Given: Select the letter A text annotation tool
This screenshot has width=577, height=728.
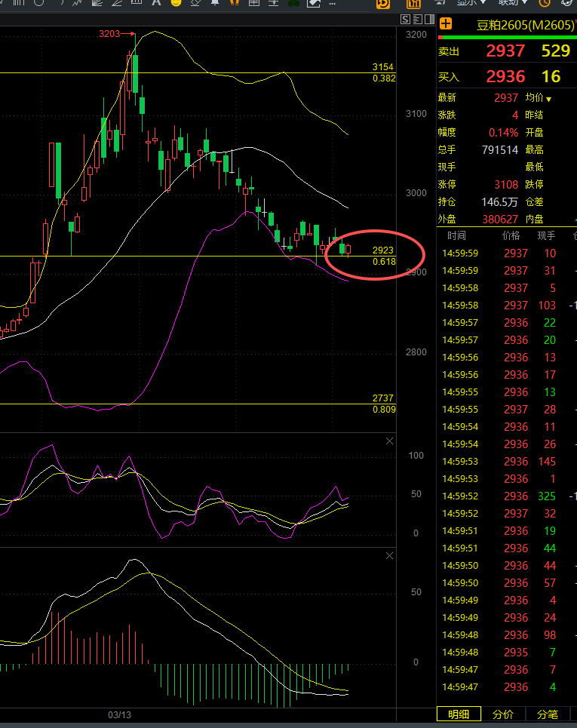Looking at the screenshot, I should click(156, 3).
